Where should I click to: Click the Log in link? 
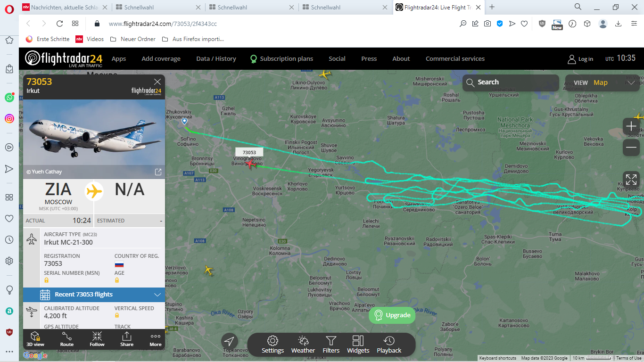(x=580, y=59)
